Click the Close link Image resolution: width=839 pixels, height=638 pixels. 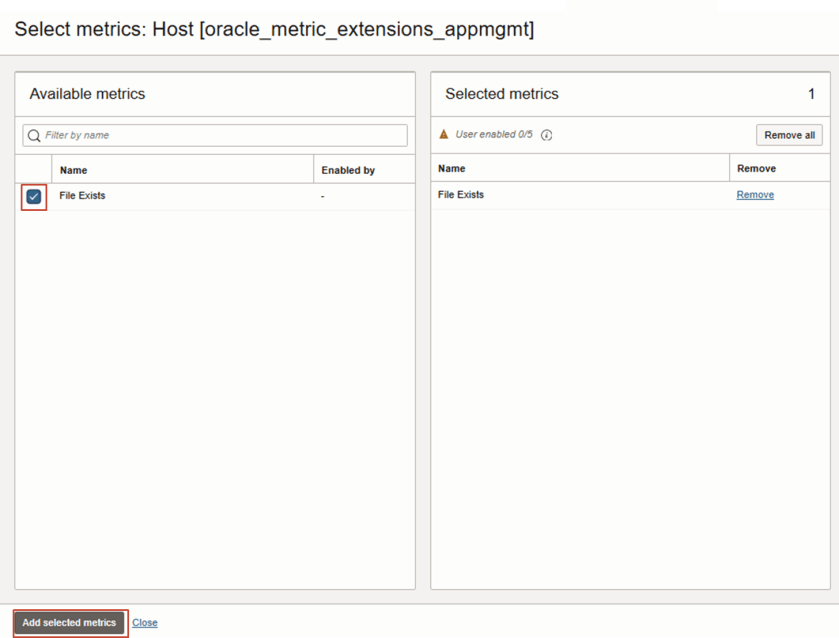145,622
